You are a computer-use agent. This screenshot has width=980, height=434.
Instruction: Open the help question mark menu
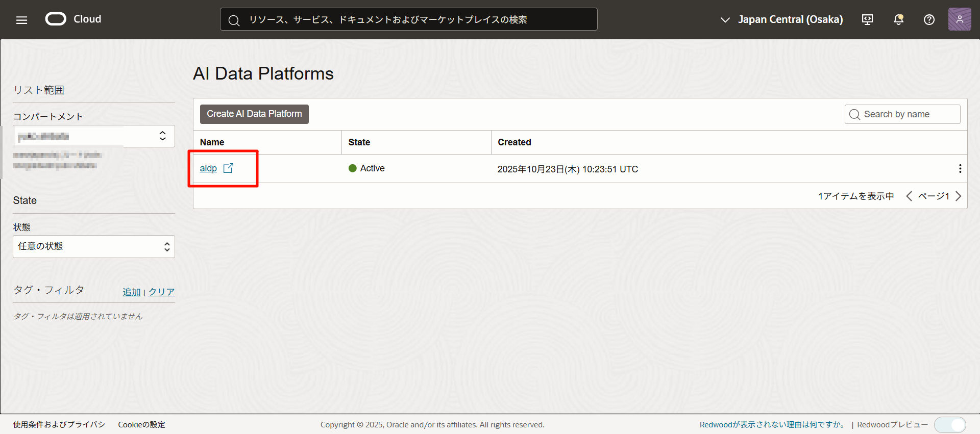(x=929, y=19)
